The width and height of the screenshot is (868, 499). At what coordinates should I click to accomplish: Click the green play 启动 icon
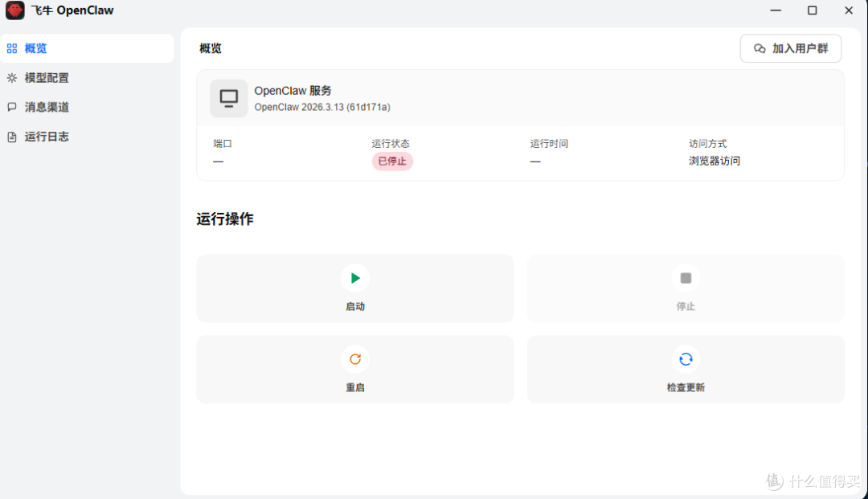[355, 278]
